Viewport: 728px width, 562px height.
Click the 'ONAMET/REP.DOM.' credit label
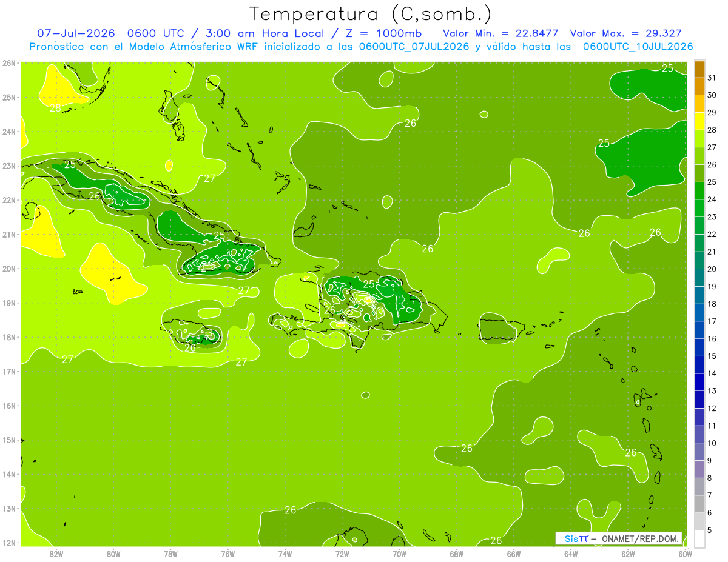[640, 538]
